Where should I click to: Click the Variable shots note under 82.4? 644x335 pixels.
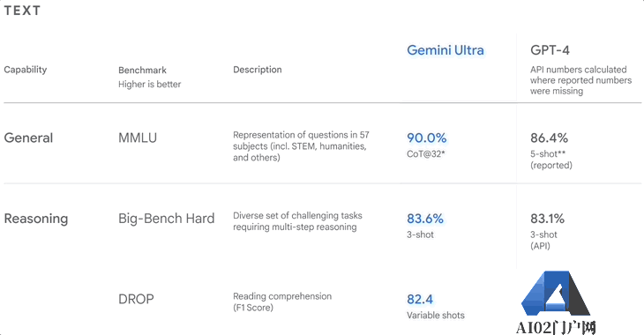pyautogui.click(x=436, y=316)
